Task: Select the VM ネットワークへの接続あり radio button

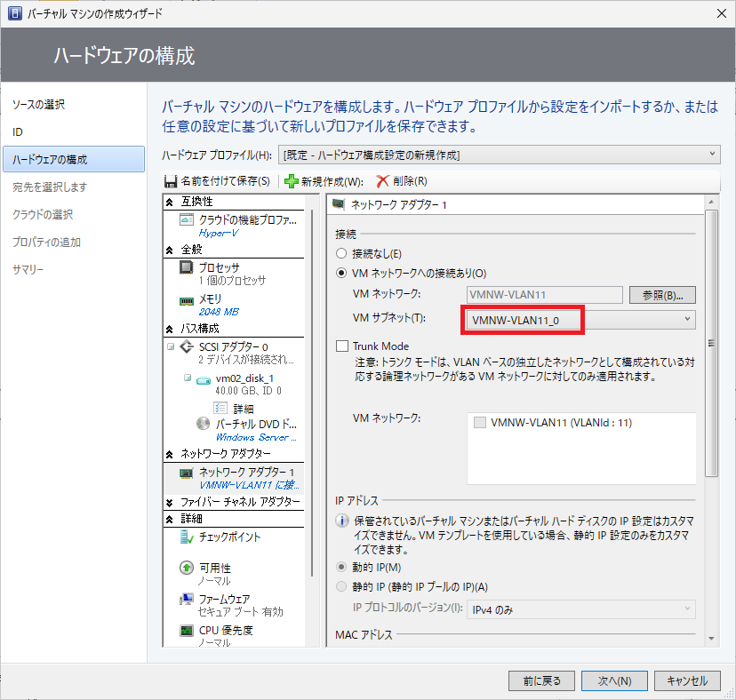Action: pyautogui.click(x=341, y=273)
